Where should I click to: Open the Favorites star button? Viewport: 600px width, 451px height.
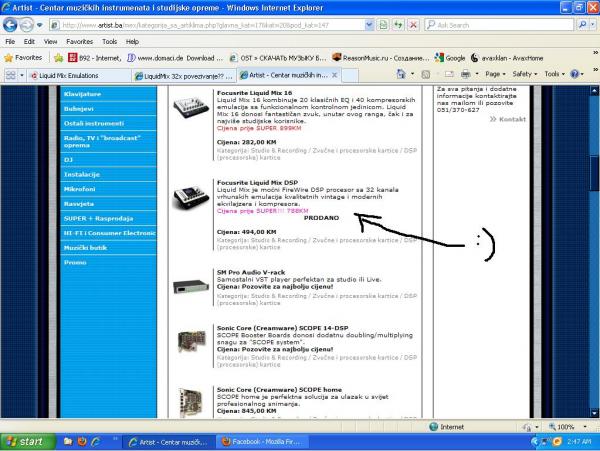23,58
